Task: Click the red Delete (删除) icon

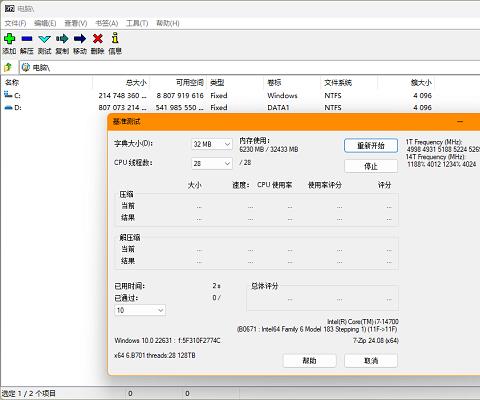Action: 98,39
